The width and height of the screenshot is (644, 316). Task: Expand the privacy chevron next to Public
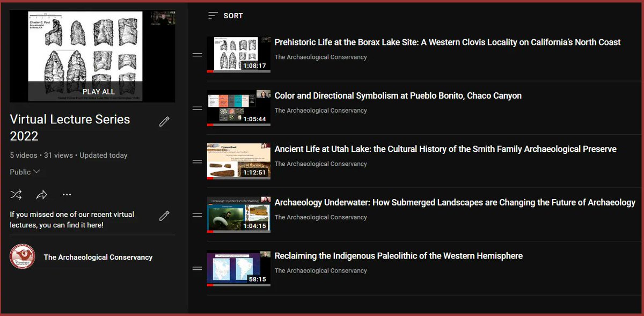pyautogui.click(x=36, y=172)
